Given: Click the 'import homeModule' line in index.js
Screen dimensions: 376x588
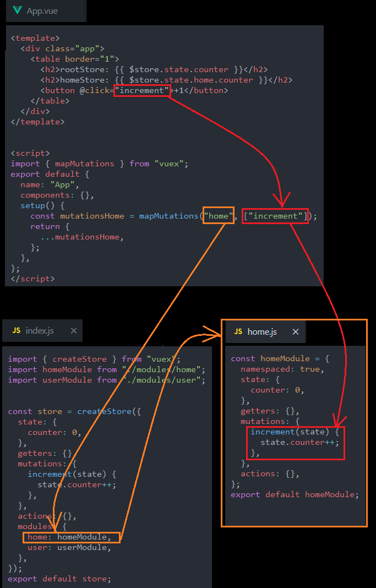Looking at the screenshot, I should pos(106,369).
